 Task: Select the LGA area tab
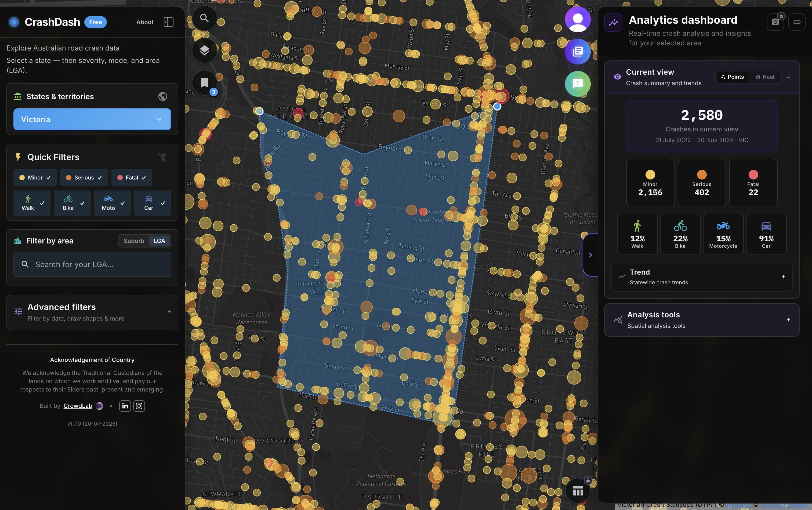[160, 241]
